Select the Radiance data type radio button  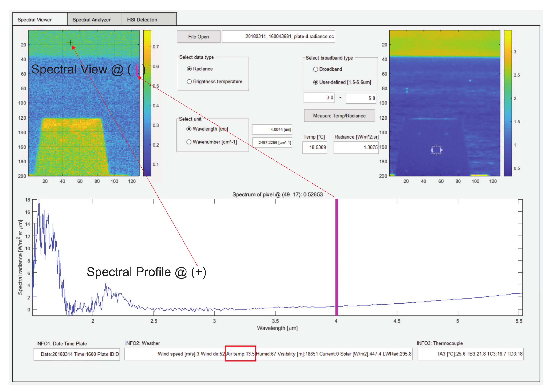(189, 69)
